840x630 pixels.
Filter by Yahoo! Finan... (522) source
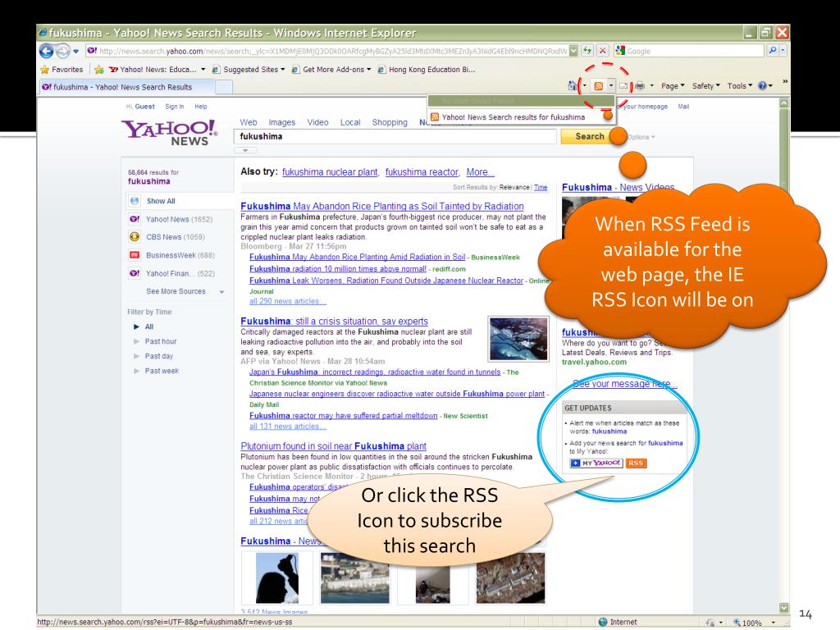180,273
